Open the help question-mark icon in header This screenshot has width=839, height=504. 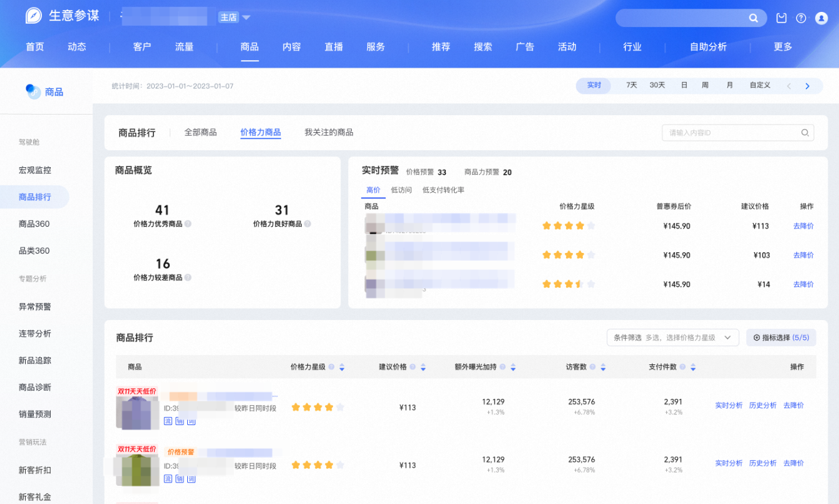coord(801,18)
